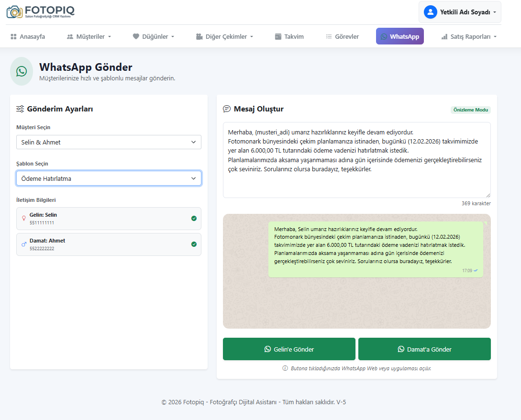Click the female symbol beside Gelin: Selin
Screen dimensions: 521x420
[x=24, y=218]
